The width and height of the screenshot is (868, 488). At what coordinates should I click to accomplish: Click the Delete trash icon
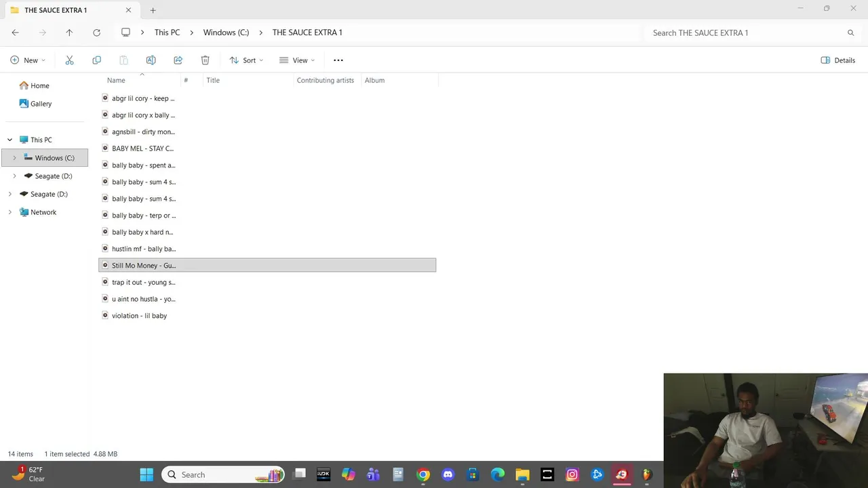[x=205, y=60]
